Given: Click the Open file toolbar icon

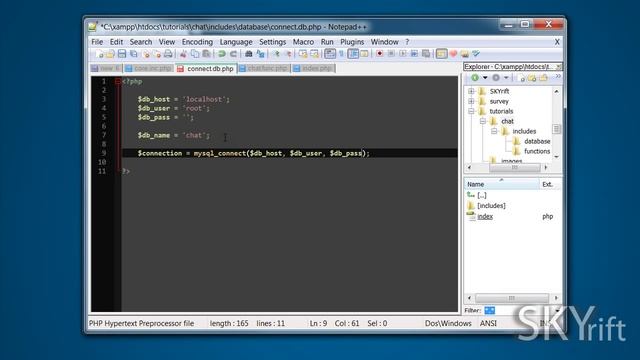Looking at the screenshot, I should (110, 54).
